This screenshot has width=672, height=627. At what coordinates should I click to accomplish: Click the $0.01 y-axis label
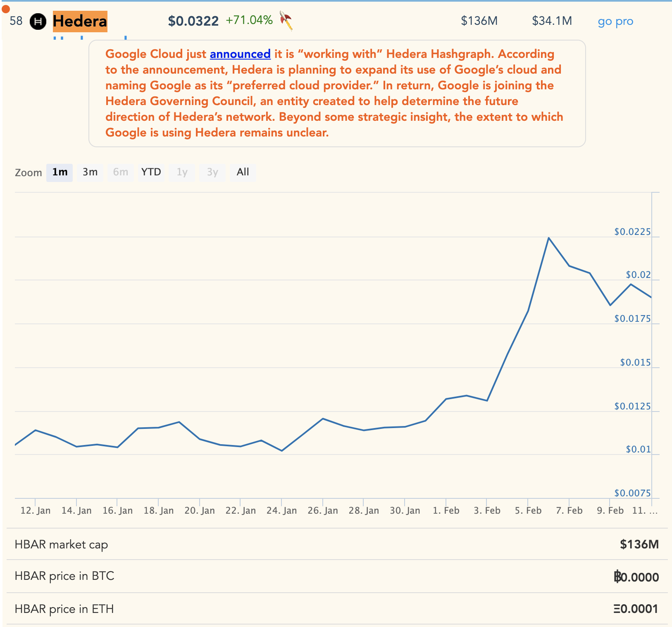pos(638,449)
